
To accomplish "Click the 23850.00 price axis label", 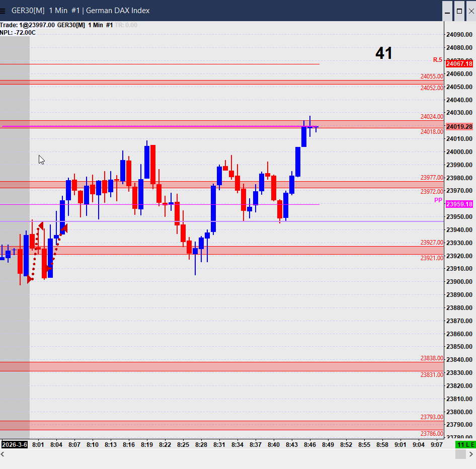I will coord(459,347).
